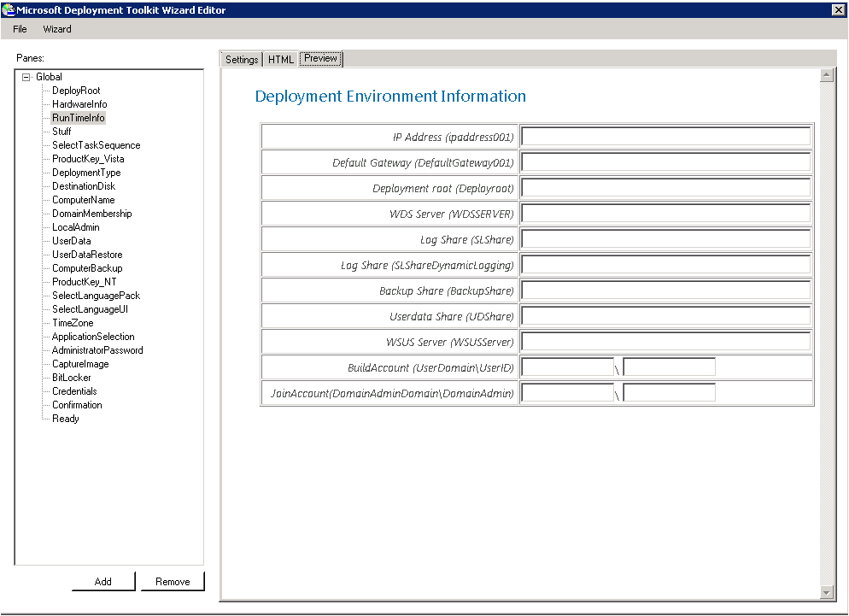Viewport: 849px width, 616px height.
Task: Select the Preview tab
Action: point(320,58)
